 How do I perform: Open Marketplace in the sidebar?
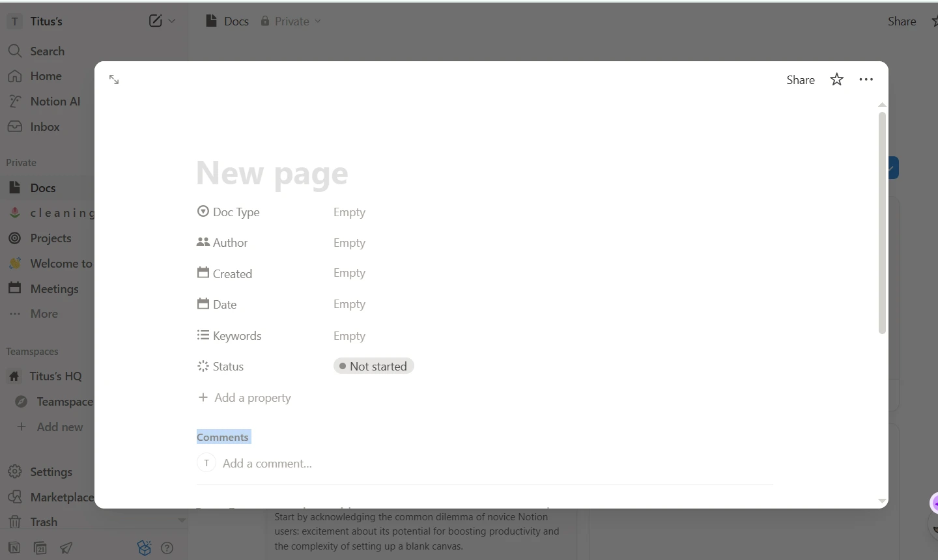click(x=62, y=497)
